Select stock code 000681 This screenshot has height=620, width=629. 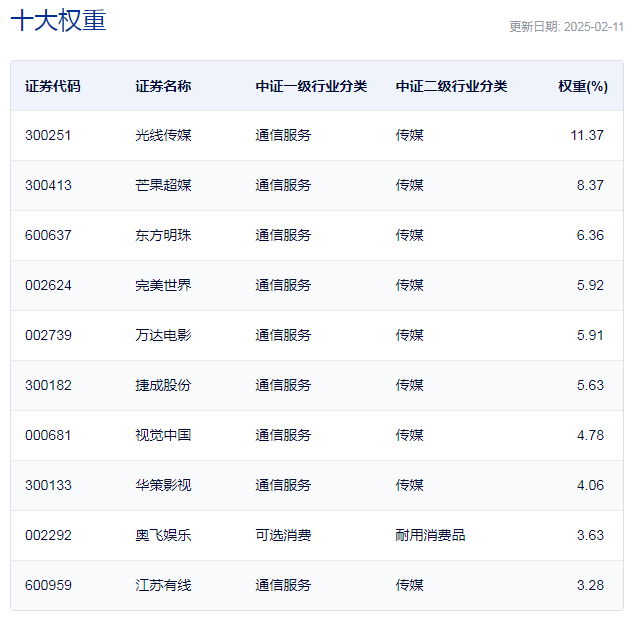tap(48, 435)
